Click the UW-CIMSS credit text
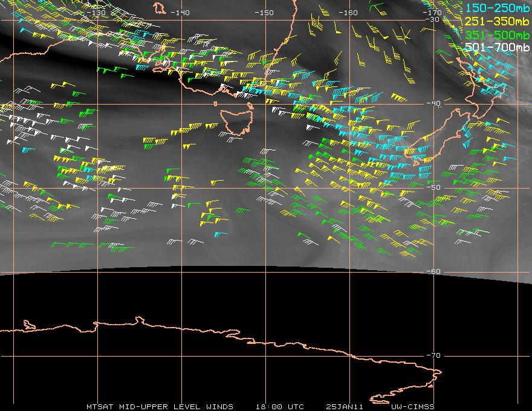This screenshot has width=532, height=411. (x=412, y=407)
